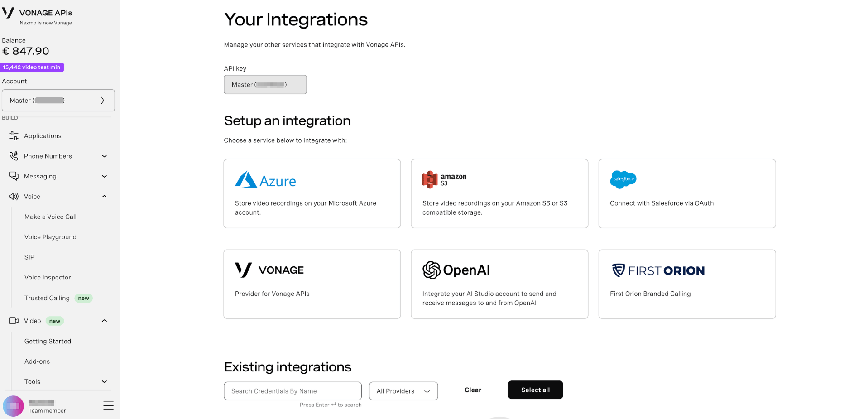This screenshot has height=419, width=868.
Task: Click the user avatar circle
Action: coord(13,406)
